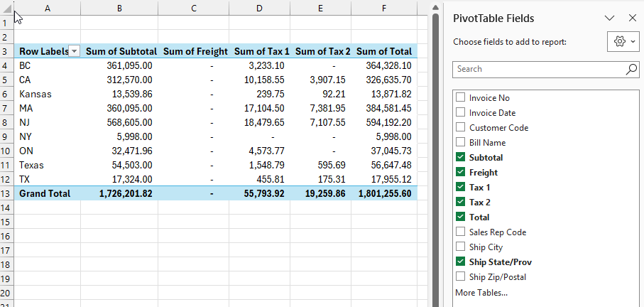Select the Kansas row label cell
Image resolution: width=644 pixels, height=307 pixels.
pos(48,94)
